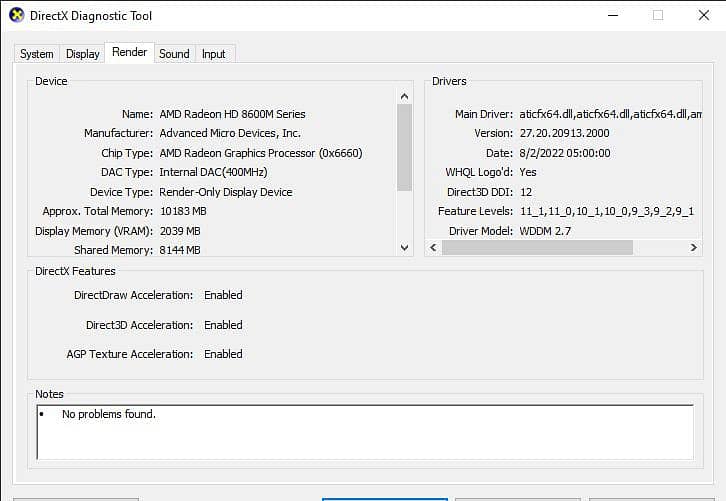Minimize the DirectX Diagnostic Tool window

point(613,15)
